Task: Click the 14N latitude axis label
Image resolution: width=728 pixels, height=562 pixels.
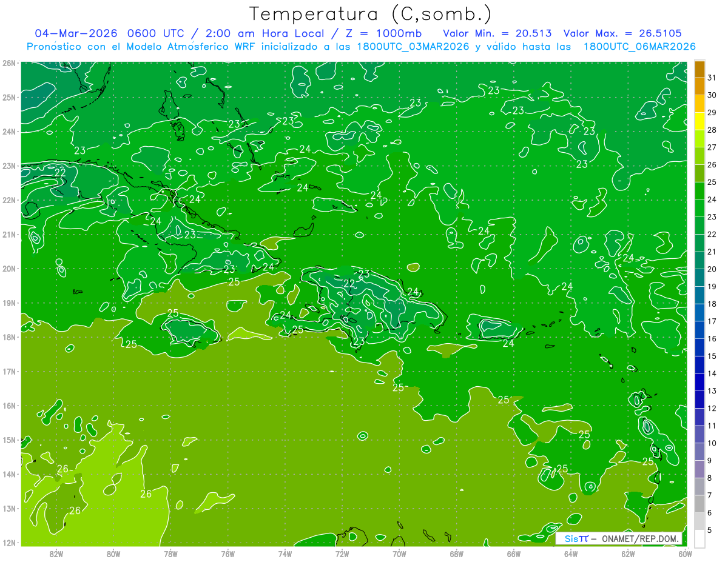Action: (x=9, y=473)
